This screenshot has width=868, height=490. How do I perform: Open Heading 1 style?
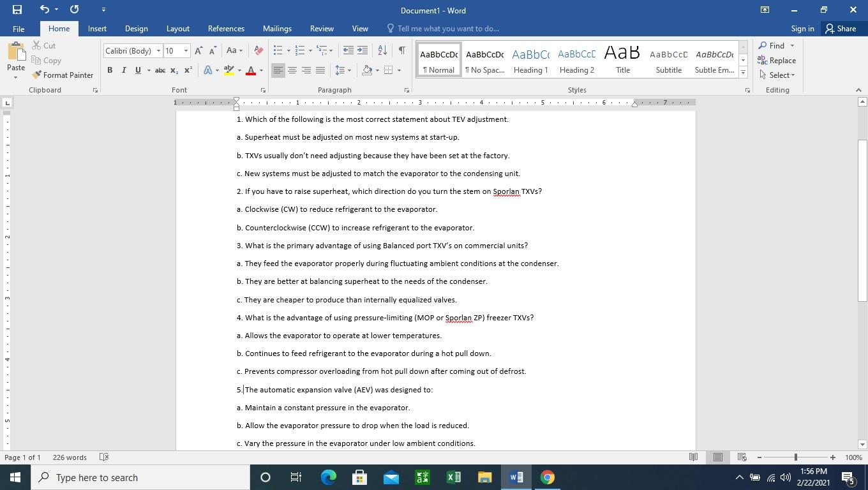click(530, 61)
